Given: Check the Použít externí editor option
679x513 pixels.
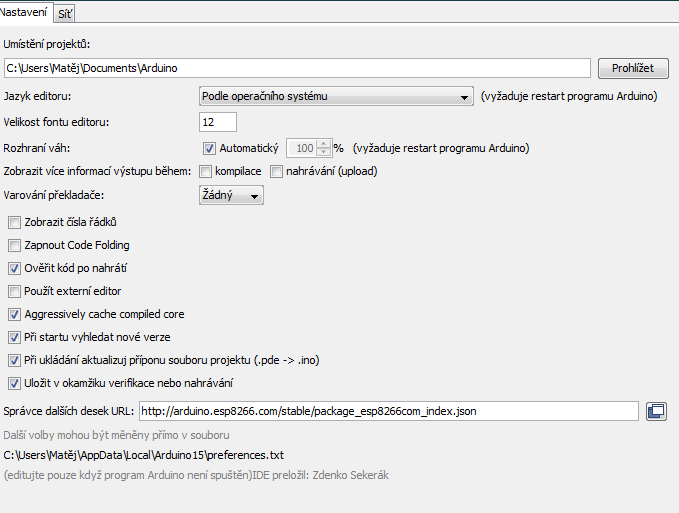Looking at the screenshot, I should pyautogui.click(x=14, y=291).
